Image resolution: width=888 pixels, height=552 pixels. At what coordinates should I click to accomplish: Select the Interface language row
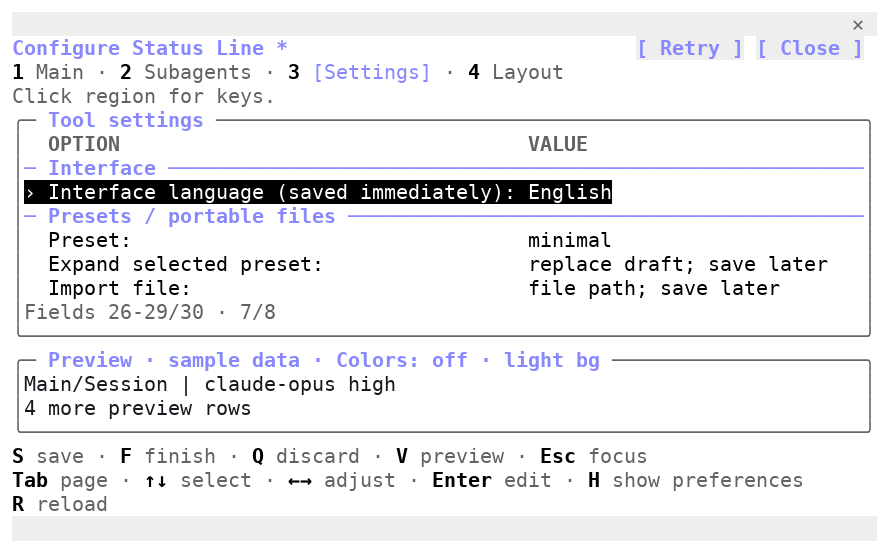[x=318, y=192]
